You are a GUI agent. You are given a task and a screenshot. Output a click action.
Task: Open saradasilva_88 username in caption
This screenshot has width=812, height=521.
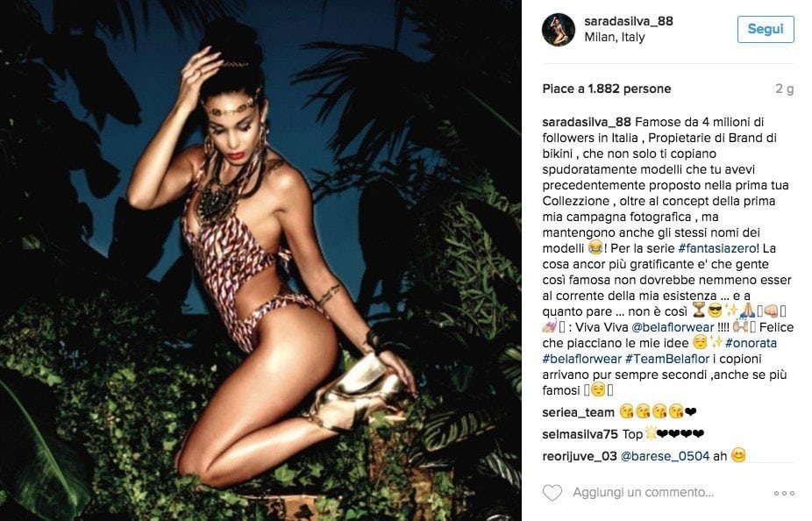[x=587, y=122]
